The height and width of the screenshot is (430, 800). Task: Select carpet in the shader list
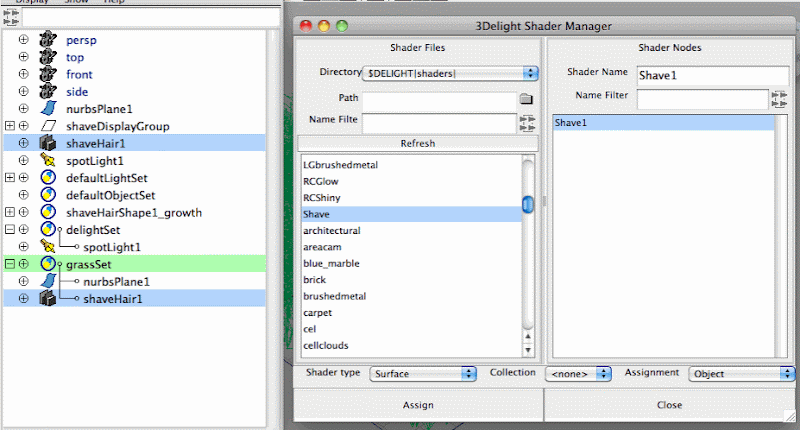click(x=317, y=313)
